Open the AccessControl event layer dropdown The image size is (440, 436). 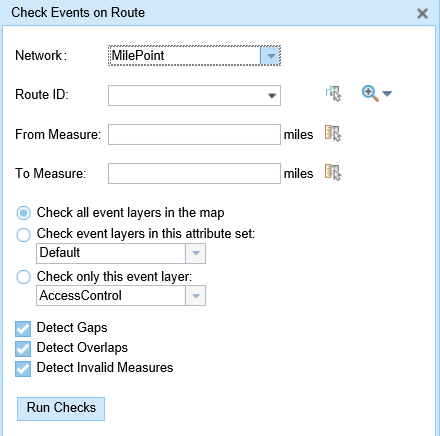tap(196, 295)
